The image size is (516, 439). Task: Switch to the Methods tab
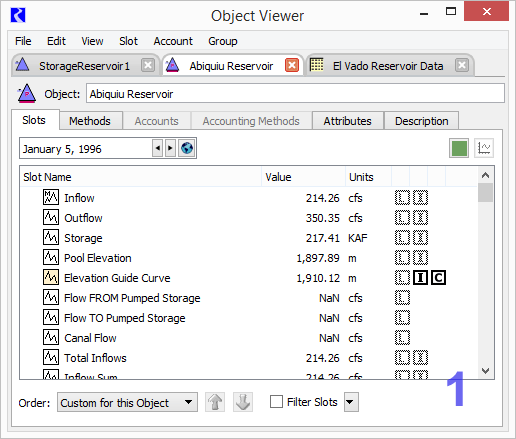[x=90, y=121]
